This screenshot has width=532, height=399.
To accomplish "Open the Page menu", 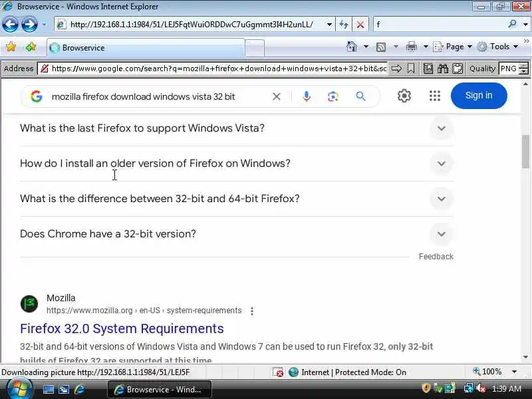I will (453, 47).
